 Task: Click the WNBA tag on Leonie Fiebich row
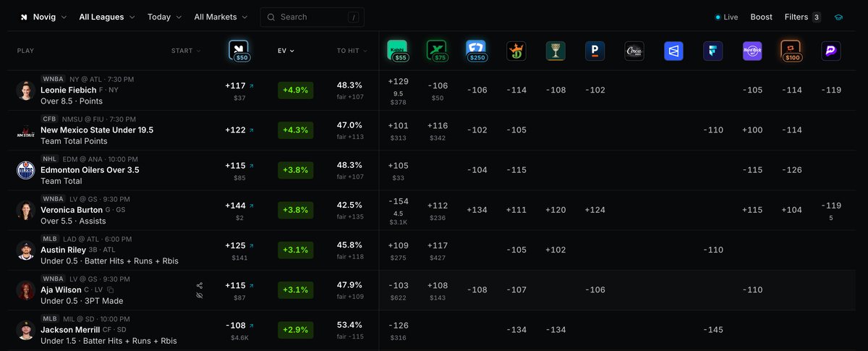coord(54,79)
